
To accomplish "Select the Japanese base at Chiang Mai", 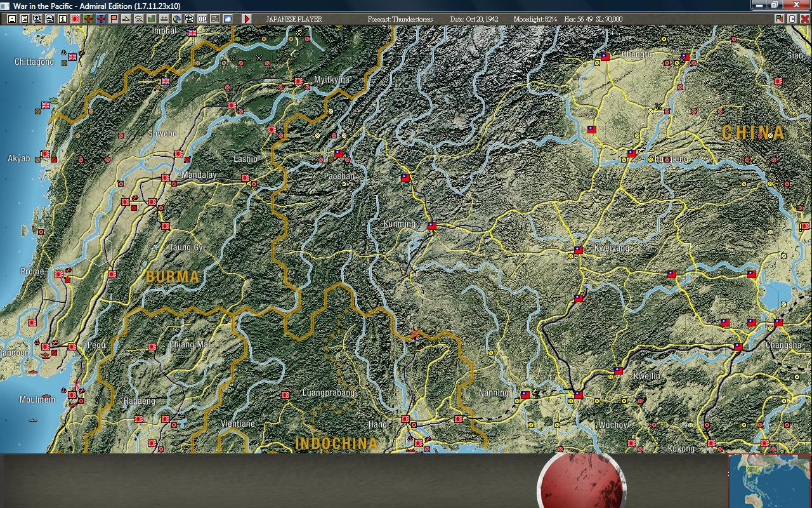I will coord(152,347).
